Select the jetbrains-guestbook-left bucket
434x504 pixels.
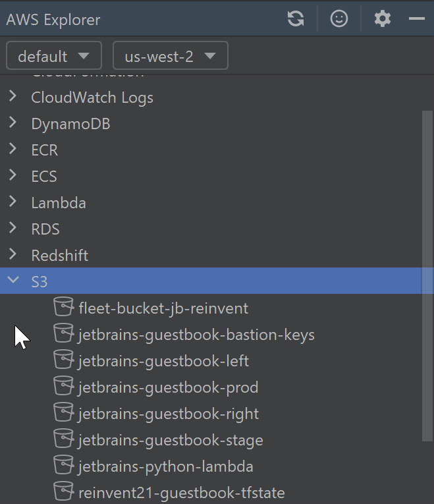click(x=163, y=361)
